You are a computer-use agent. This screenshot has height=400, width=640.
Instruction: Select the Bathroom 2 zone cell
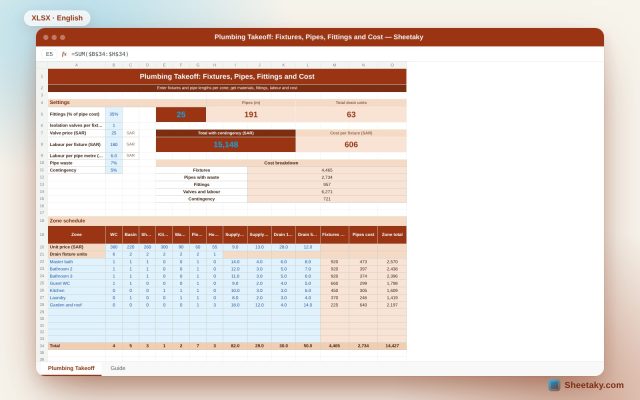[76, 269]
